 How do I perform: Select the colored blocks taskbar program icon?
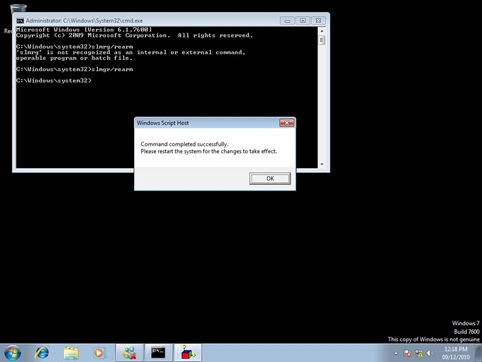tap(187, 353)
